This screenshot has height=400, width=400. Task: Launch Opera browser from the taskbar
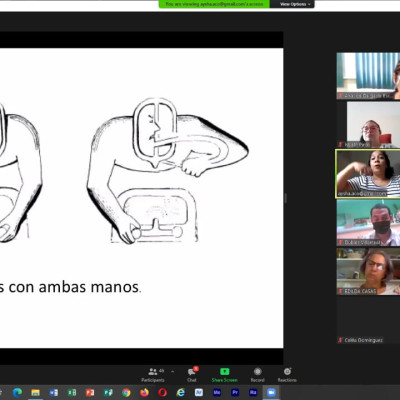click(x=163, y=392)
